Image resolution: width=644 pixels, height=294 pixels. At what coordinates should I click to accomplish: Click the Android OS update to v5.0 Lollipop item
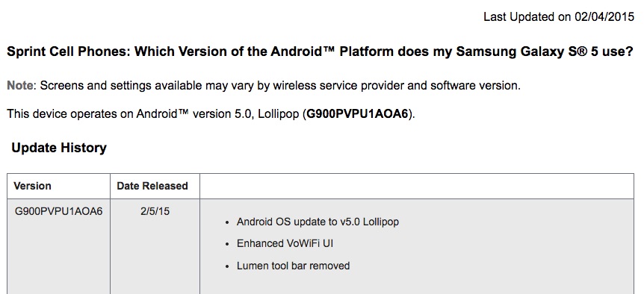pyautogui.click(x=318, y=222)
